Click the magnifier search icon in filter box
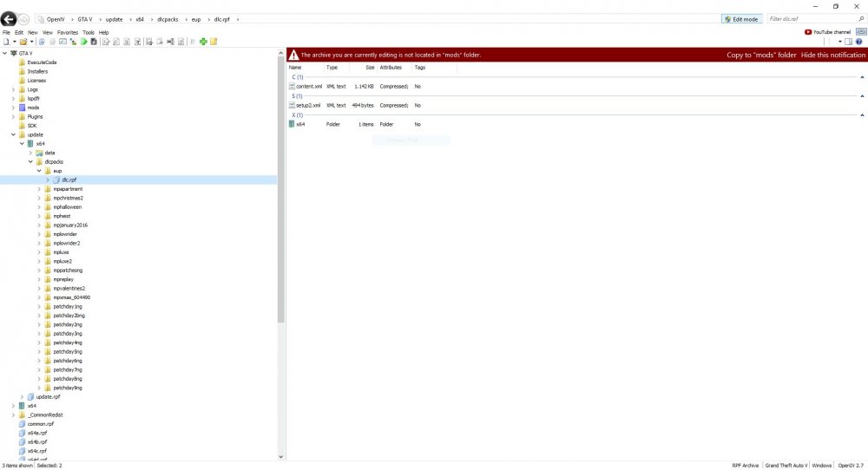 861,19
